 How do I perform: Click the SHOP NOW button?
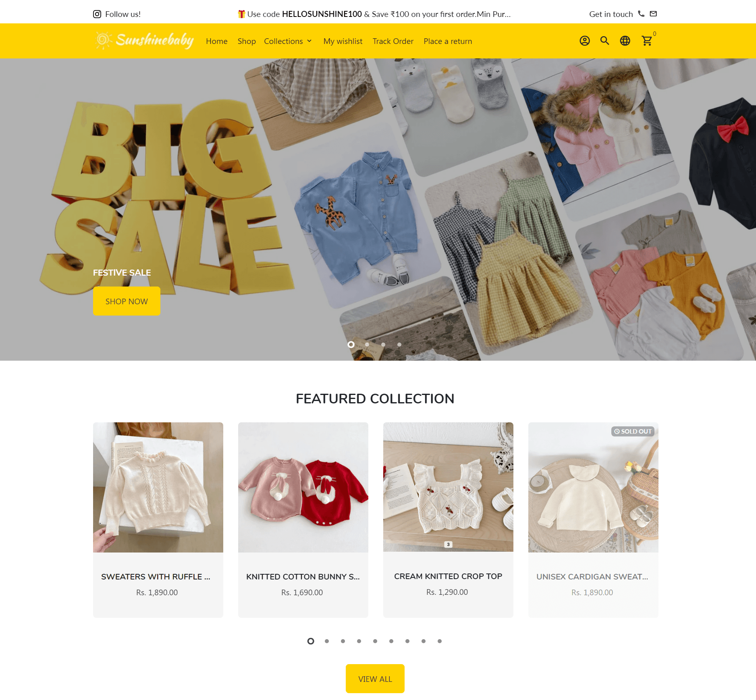point(127,301)
